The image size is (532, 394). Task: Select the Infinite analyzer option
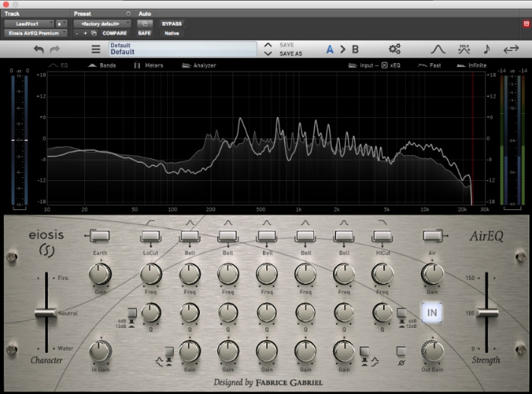472,65
